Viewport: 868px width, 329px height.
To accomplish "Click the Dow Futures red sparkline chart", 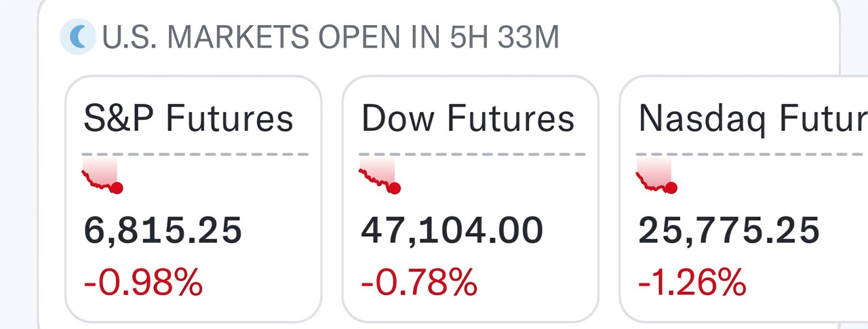I will pyautogui.click(x=376, y=175).
